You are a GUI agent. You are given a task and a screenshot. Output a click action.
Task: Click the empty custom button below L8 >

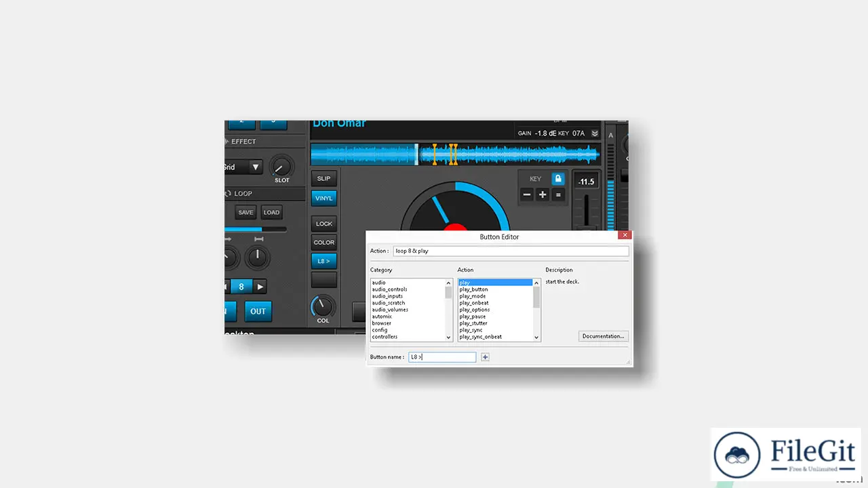pyautogui.click(x=324, y=280)
